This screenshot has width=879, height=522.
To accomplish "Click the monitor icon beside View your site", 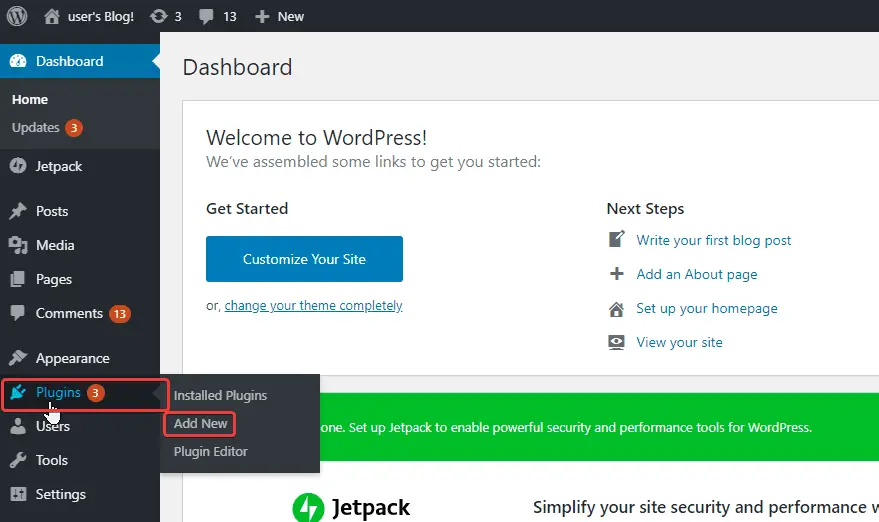I will [x=617, y=342].
